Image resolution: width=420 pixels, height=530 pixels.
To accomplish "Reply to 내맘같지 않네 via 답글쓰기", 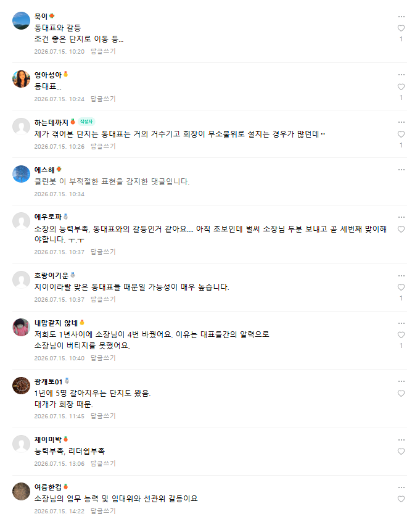I will point(103,358).
